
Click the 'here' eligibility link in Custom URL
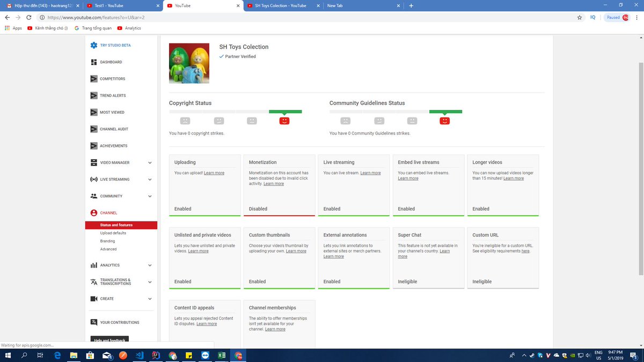tap(525, 251)
